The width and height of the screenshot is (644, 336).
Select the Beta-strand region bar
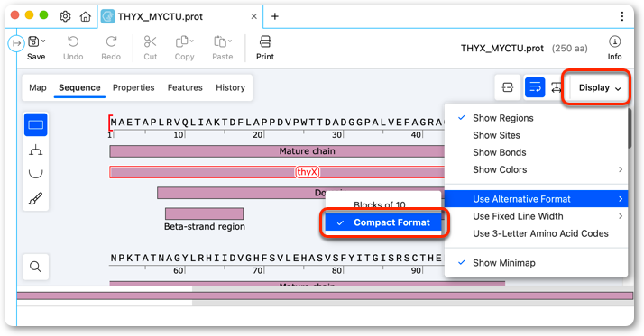pos(204,213)
